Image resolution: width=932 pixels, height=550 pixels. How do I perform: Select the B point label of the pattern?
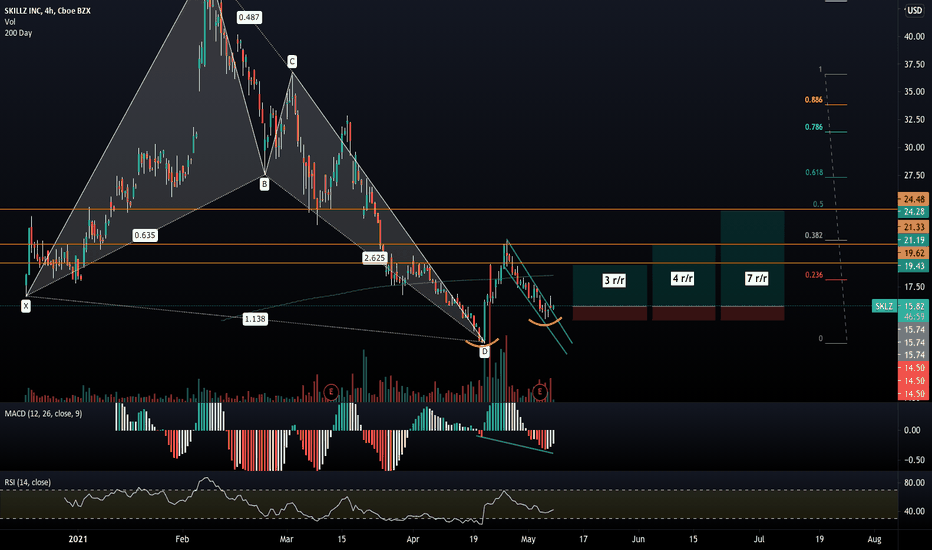coord(264,184)
